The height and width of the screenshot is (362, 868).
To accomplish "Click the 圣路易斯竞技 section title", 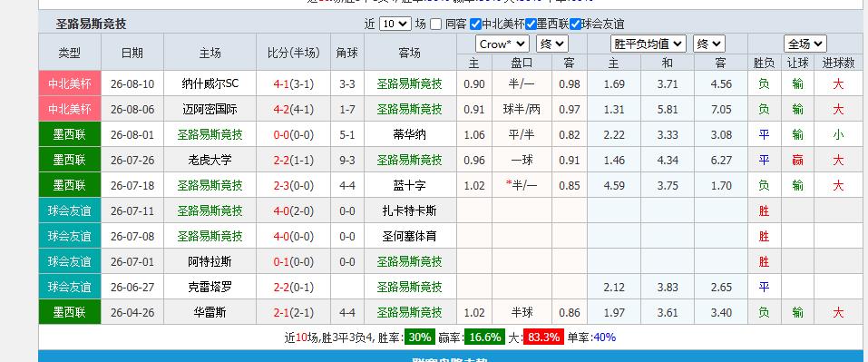I will tap(91, 24).
